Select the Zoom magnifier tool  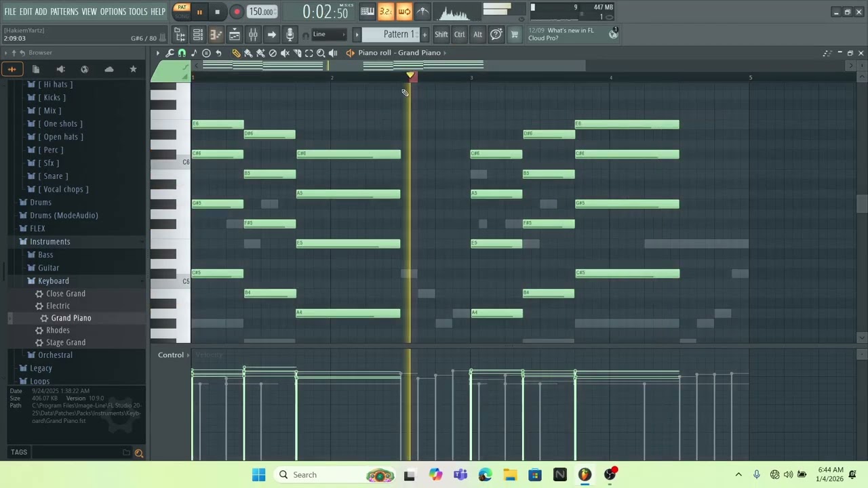[x=321, y=53]
